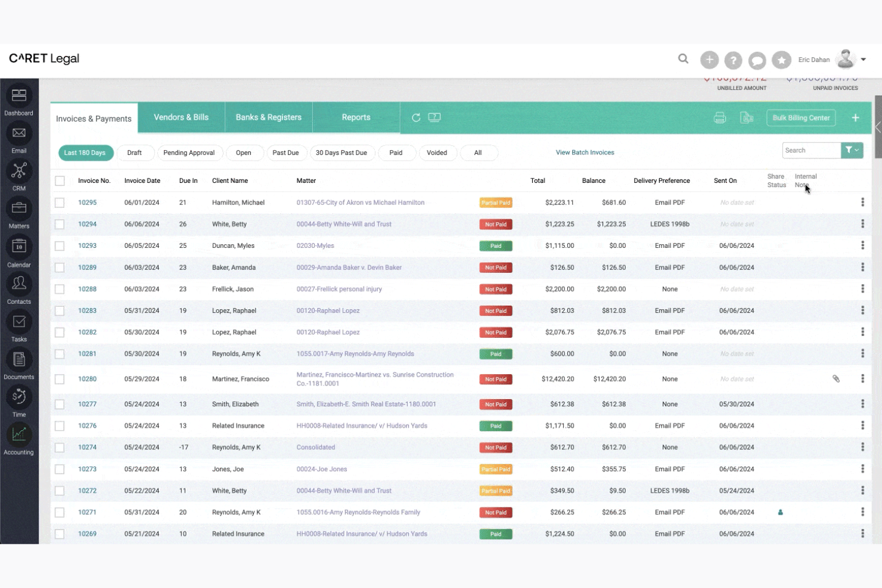The height and width of the screenshot is (588, 882).
Task: Filter invoices by Draft
Action: coord(135,153)
